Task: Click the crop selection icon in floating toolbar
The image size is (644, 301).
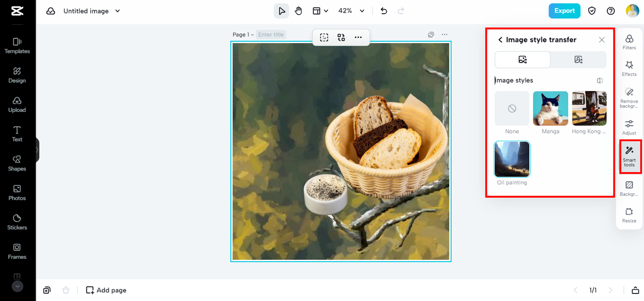Action: click(324, 37)
